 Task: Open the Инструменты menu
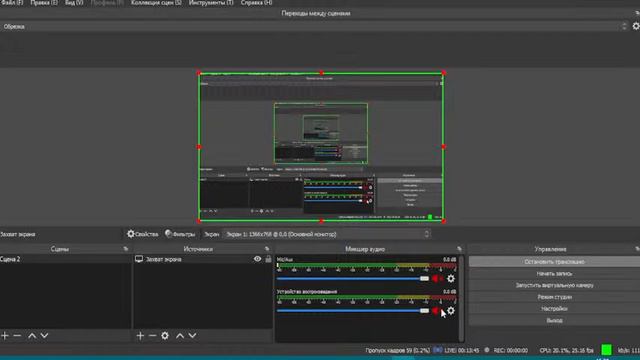click(x=211, y=2)
